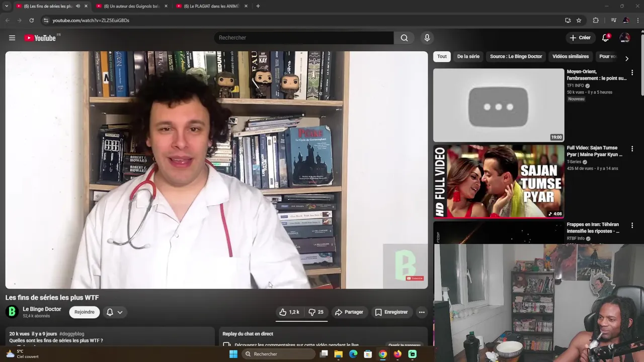The width and height of the screenshot is (644, 362).
Task: Open Windows Start menu
Action: point(233,354)
